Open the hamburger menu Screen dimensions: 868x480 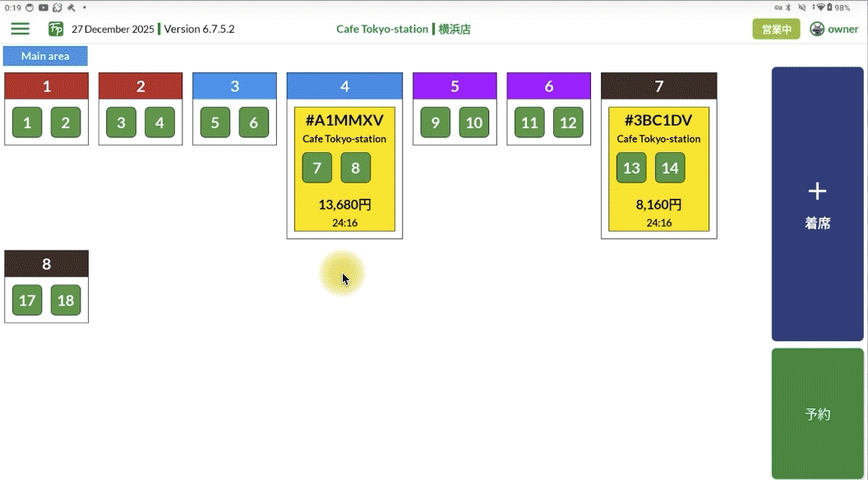(20, 29)
